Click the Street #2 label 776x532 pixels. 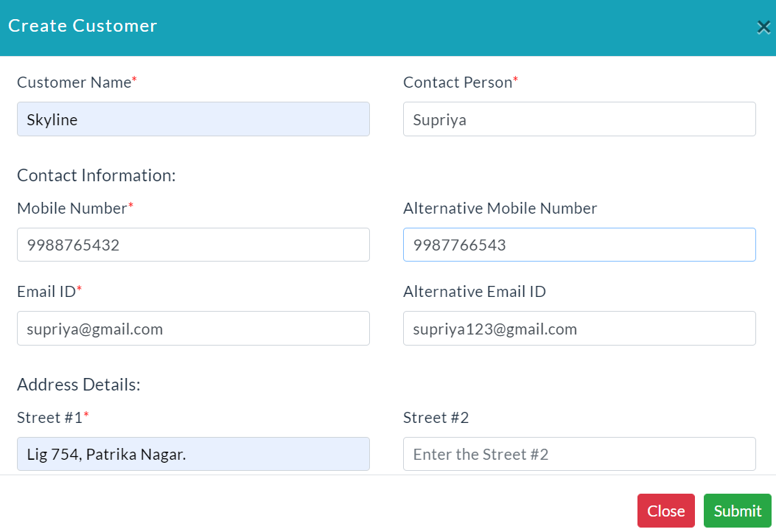click(x=436, y=418)
